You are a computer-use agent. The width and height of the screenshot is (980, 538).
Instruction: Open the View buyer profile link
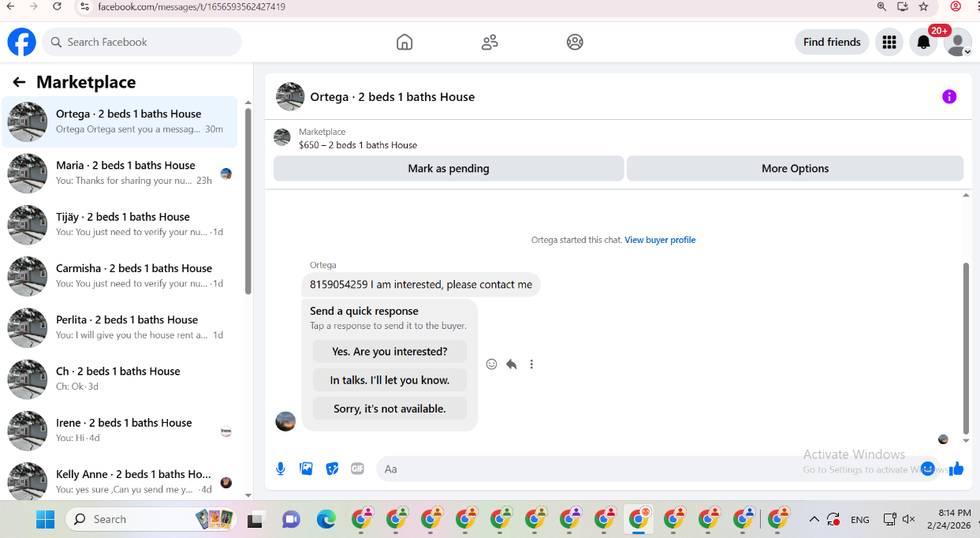pyautogui.click(x=660, y=240)
